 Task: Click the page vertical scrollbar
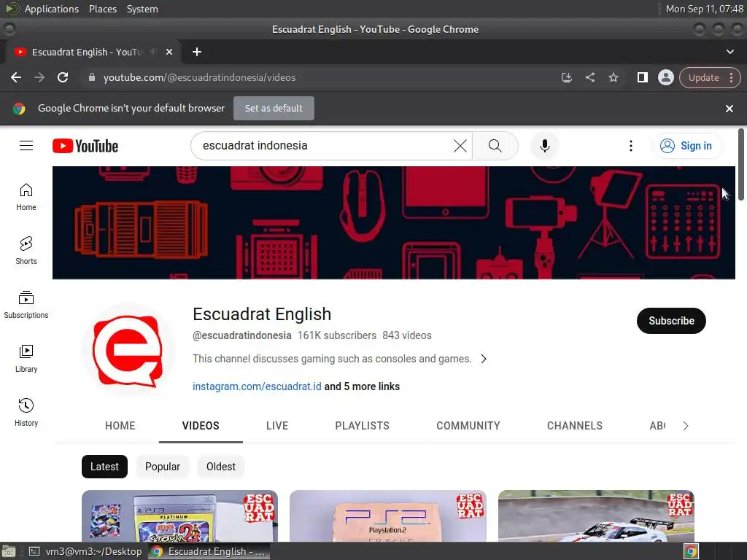741,164
